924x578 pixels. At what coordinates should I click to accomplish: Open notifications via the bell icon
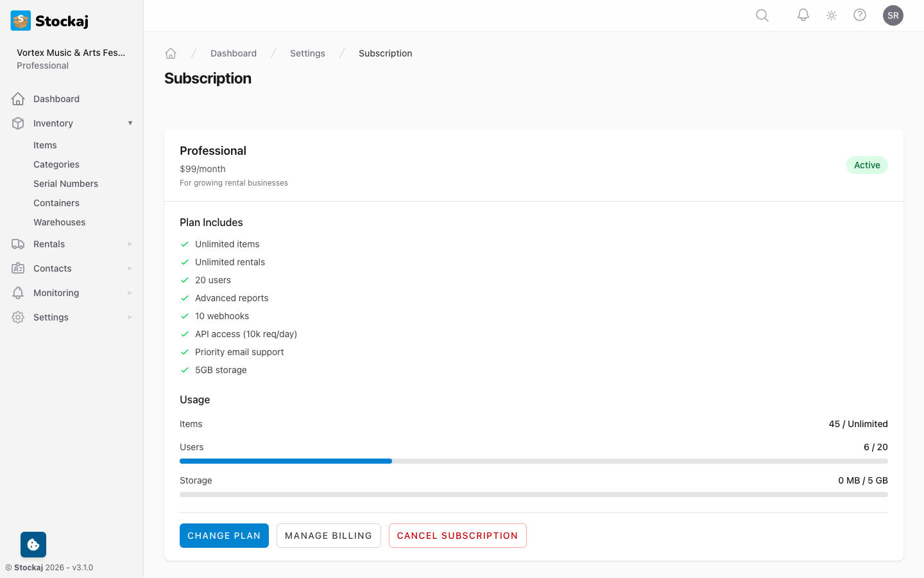803,15
